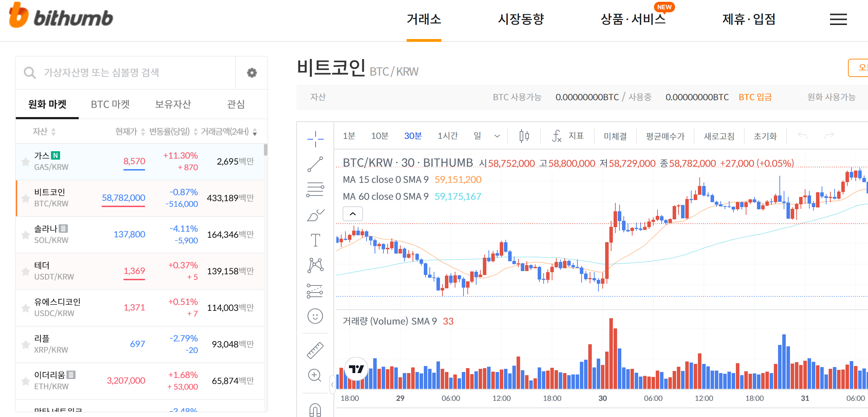Open the XABCD pattern tool
868x417 pixels.
tap(315, 265)
